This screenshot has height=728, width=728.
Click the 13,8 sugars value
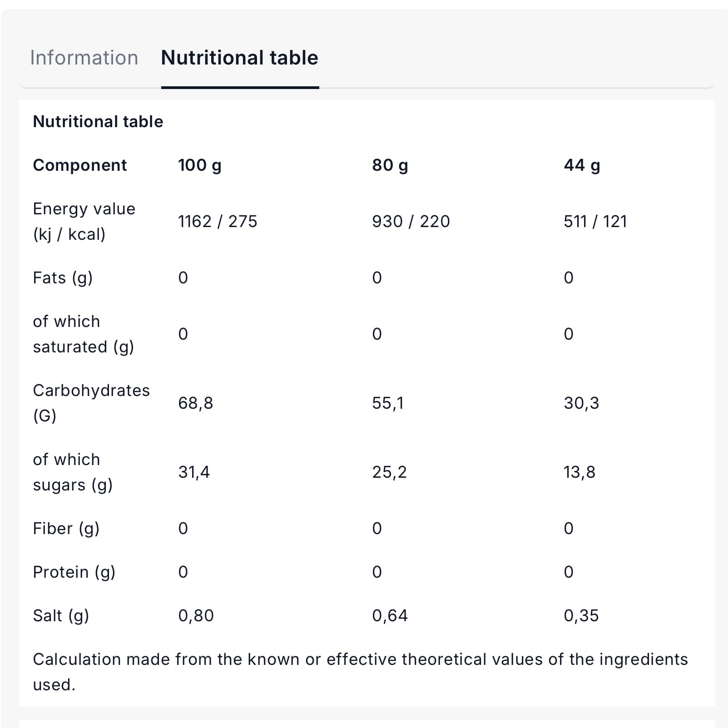pos(579,472)
